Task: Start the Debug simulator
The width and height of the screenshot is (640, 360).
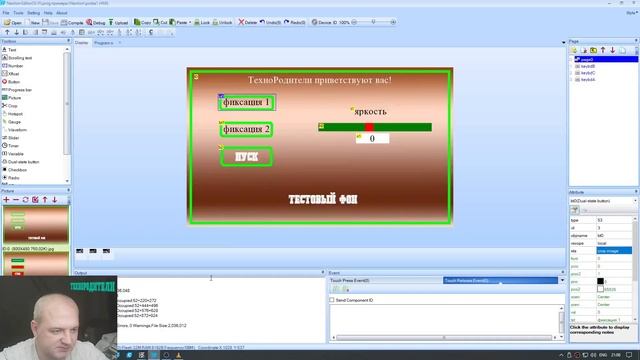Action: (96, 22)
